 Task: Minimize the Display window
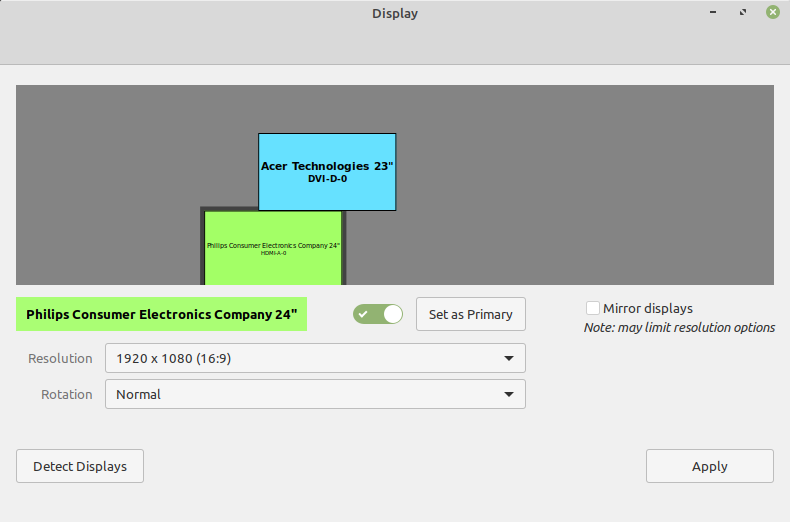click(713, 13)
